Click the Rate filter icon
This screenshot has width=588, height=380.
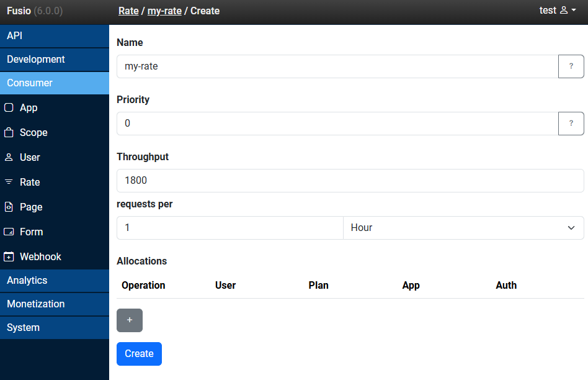(x=9, y=182)
